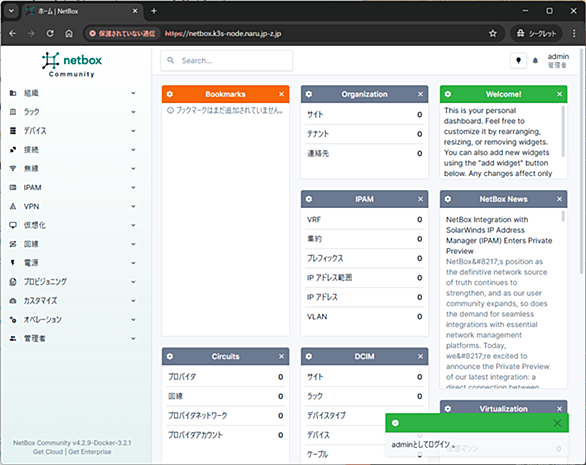586x465 pixels.
Task: Bookmark this page with the star icon
Action: 493,34
